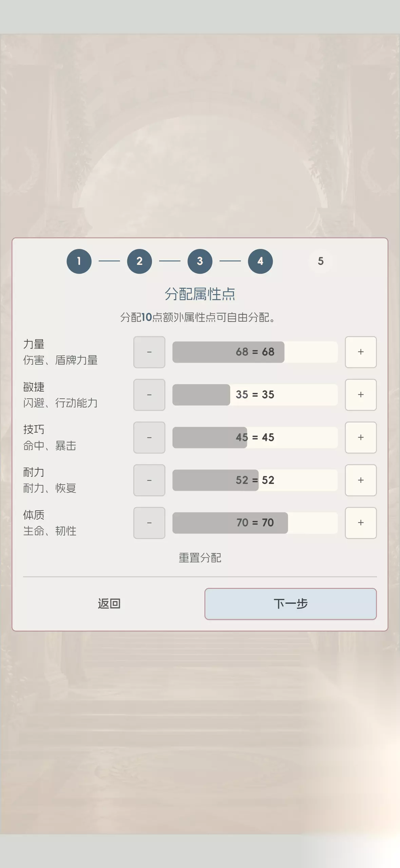This screenshot has height=868, width=400.
Task: Remove a point from 耐力
Action: pos(149,480)
